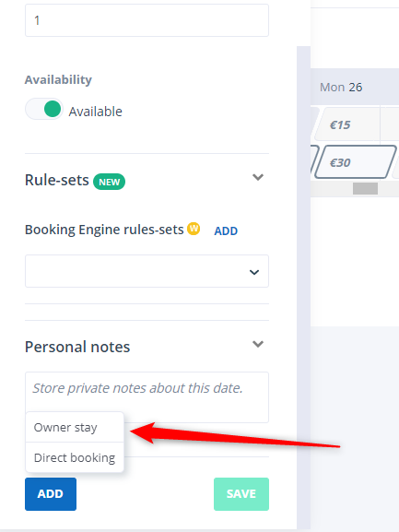Click the ADD link beside Booking Engine rules-sets
The width and height of the screenshot is (399, 532).
pyautogui.click(x=226, y=231)
